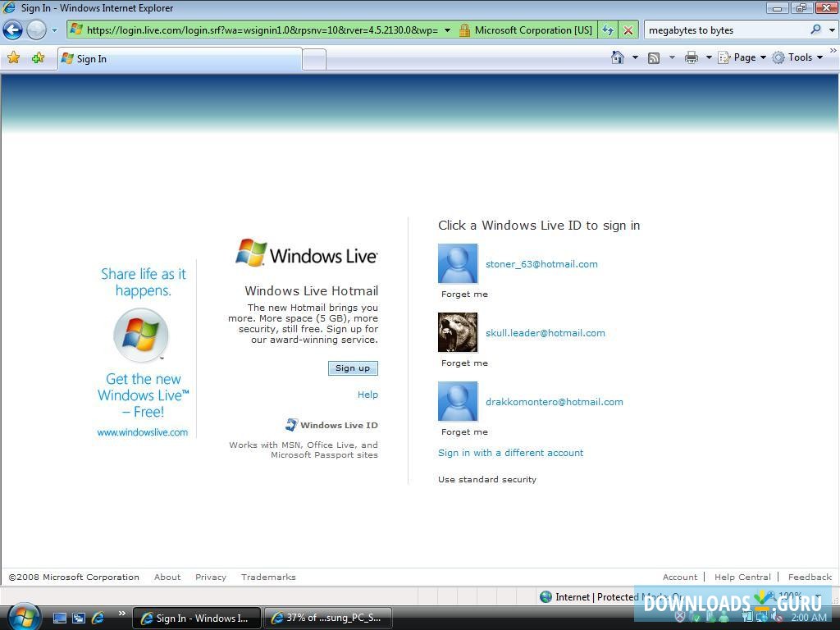The width and height of the screenshot is (840, 630).
Task: Click the address bar URL field
Action: point(262,30)
